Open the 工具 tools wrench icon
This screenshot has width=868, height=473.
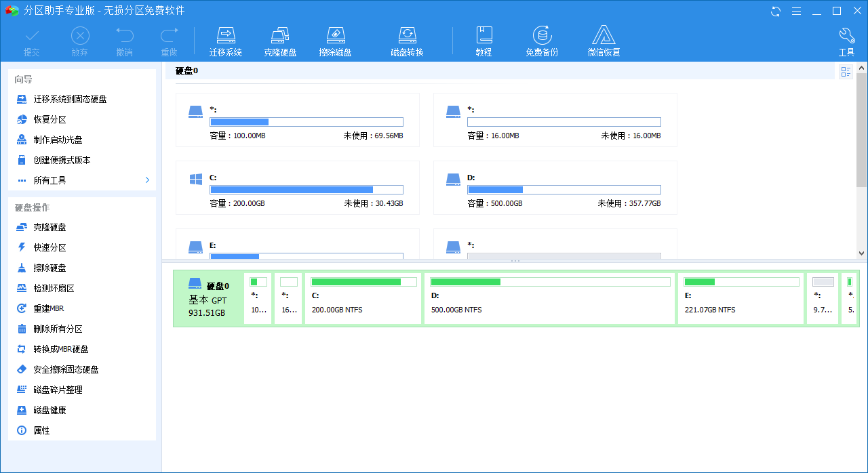coord(847,42)
